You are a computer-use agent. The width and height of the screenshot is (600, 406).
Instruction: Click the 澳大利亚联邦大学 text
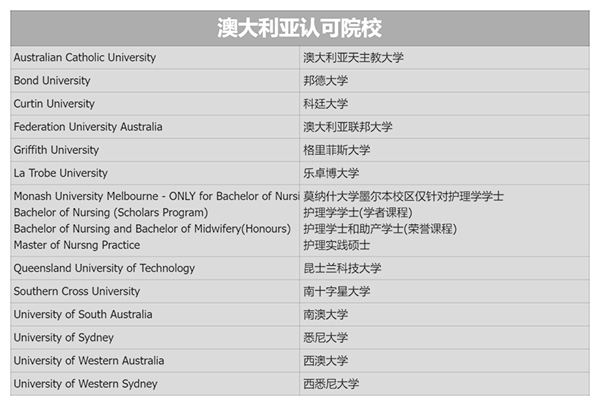[347, 127]
